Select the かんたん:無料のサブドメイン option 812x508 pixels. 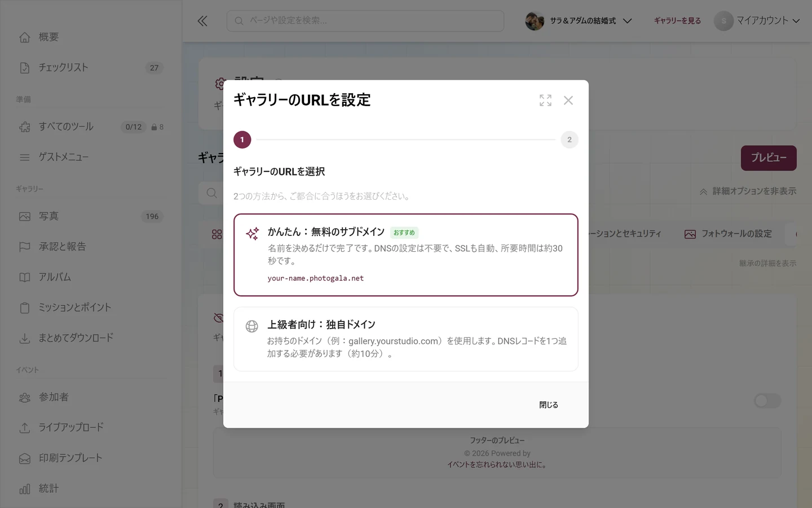[x=406, y=255]
